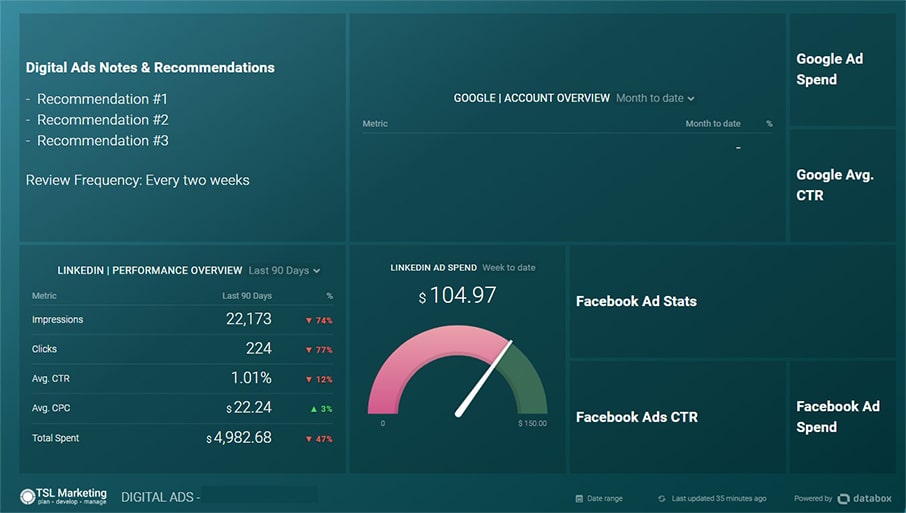Viewport: 906px width, 513px height.
Task: Open the Facebook Ad Stats tile
Action: tap(733, 301)
